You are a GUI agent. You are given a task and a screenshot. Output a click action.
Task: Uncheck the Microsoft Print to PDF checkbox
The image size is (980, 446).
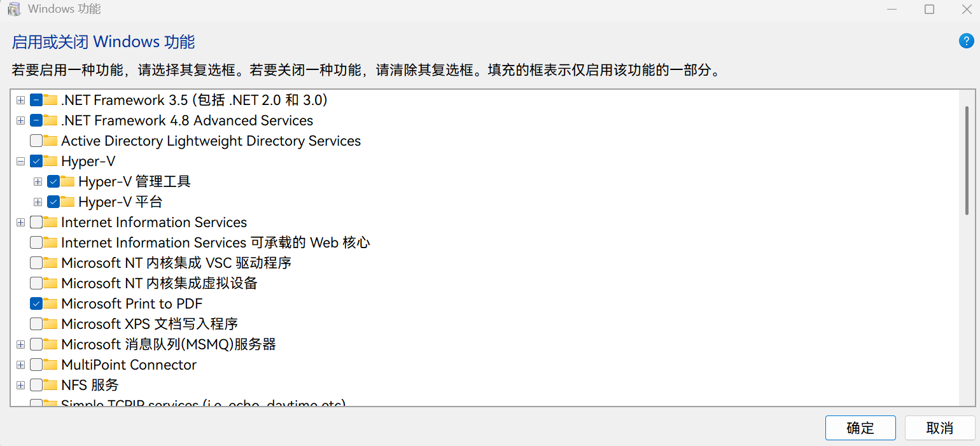(x=36, y=303)
